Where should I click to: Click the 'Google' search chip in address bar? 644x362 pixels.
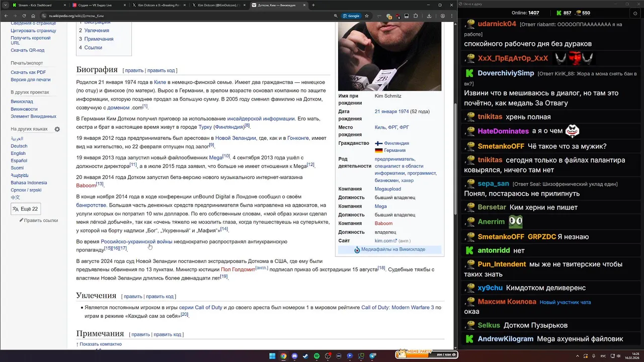(x=352, y=16)
